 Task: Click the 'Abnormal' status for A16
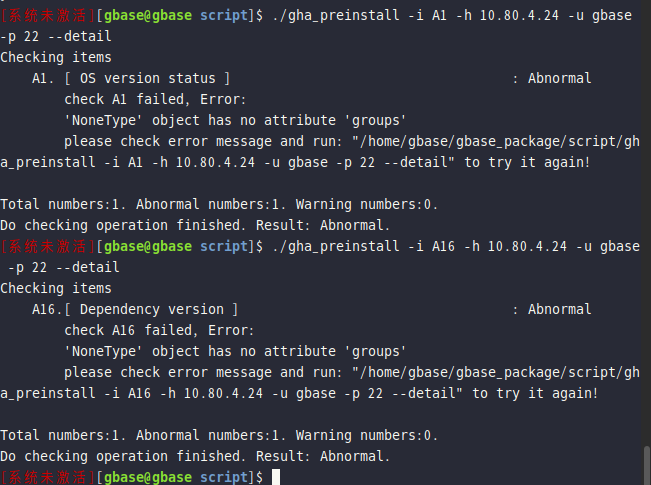tap(559, 309)
